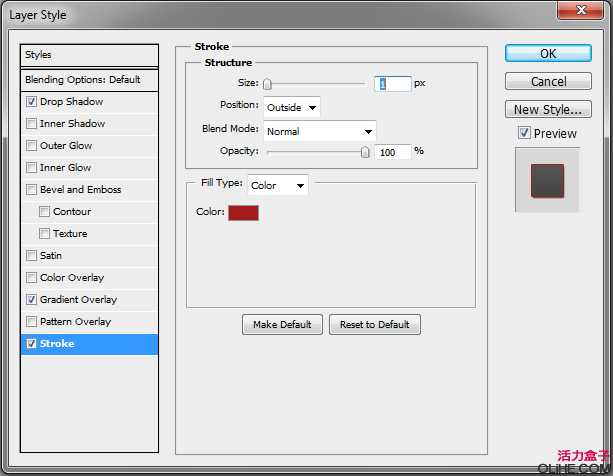
Task: Open the red stroke color swatch
Action: [x=243, y=212]
